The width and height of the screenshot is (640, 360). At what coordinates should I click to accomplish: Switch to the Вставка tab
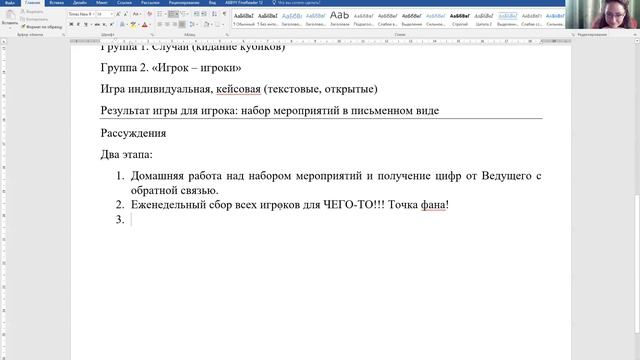(57, 2)
